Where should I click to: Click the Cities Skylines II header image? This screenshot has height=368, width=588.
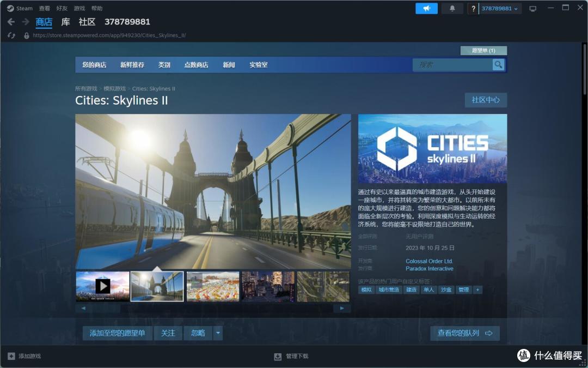tap(432, 149)
